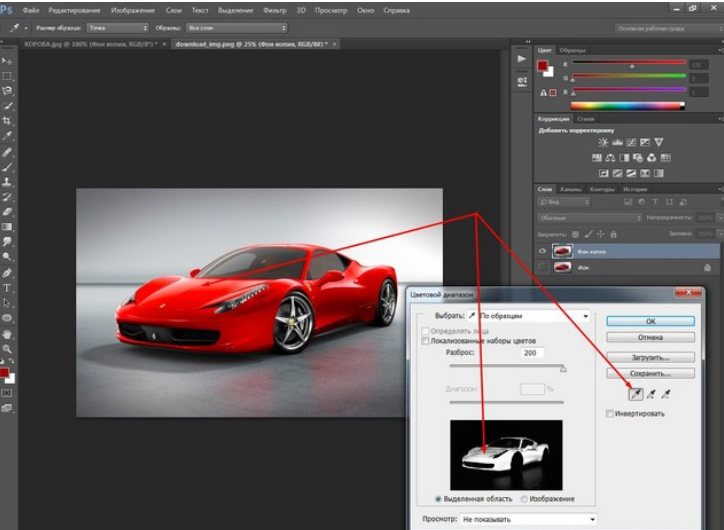Choose the Subtract from Sample eyedropper
Viewport: 724px width, 530px height.
coord(665,394)
